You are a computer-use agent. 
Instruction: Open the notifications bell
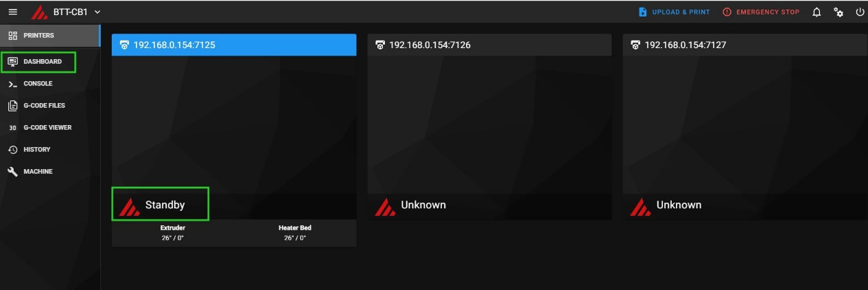click(x=817, y=12)
